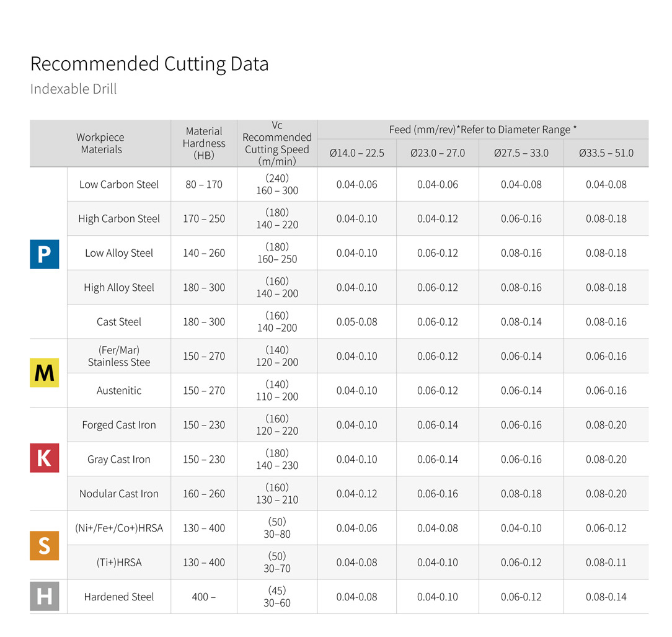Viewport: 672px width, 637px height.
Task: Select the Low Carbon Steel row label
Action: point(119,185)
